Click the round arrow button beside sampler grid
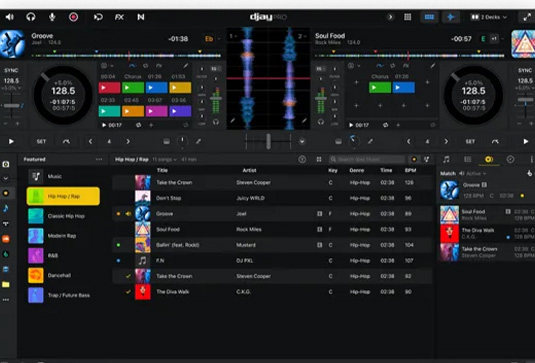The height and width of the screenshot is (363, 535). (390, 17)
